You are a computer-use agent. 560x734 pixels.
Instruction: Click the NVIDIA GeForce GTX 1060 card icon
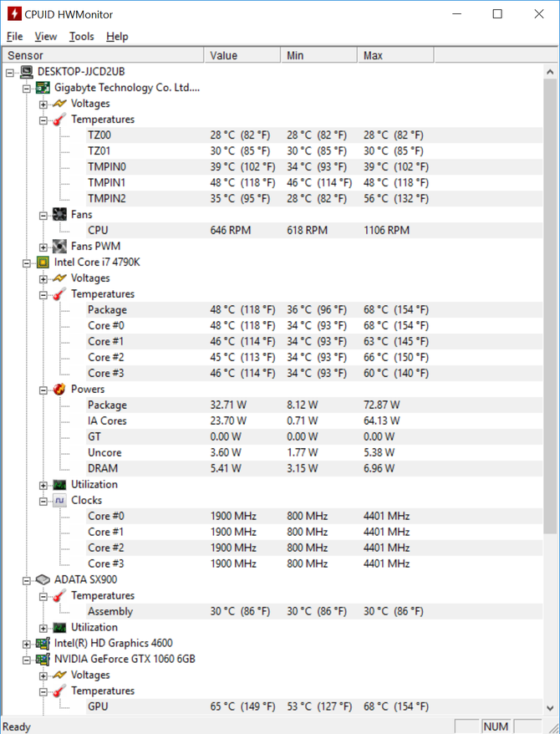coord(43,659)
